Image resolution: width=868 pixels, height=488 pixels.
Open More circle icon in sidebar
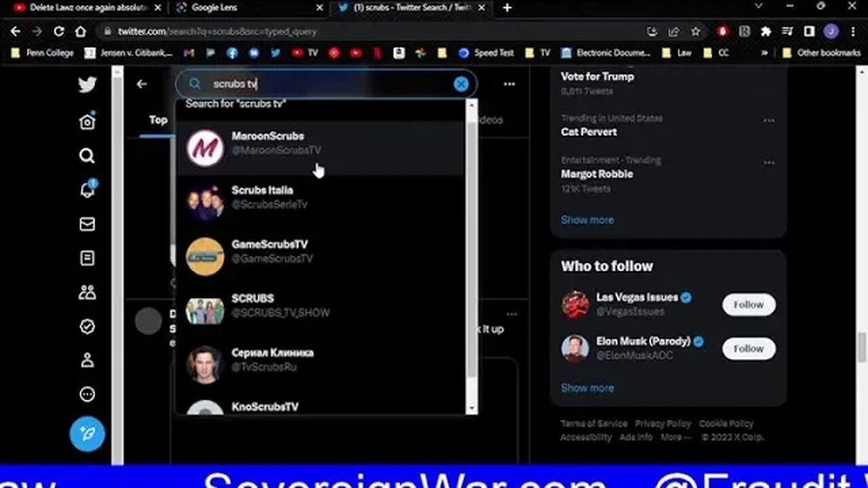coord(87,394)
